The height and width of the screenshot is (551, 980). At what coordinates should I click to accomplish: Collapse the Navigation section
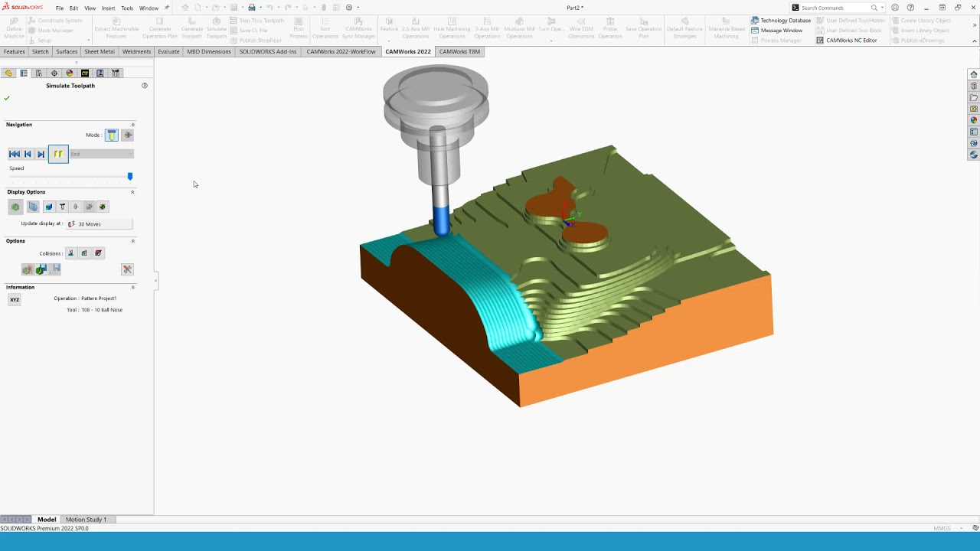click(132, 125)
